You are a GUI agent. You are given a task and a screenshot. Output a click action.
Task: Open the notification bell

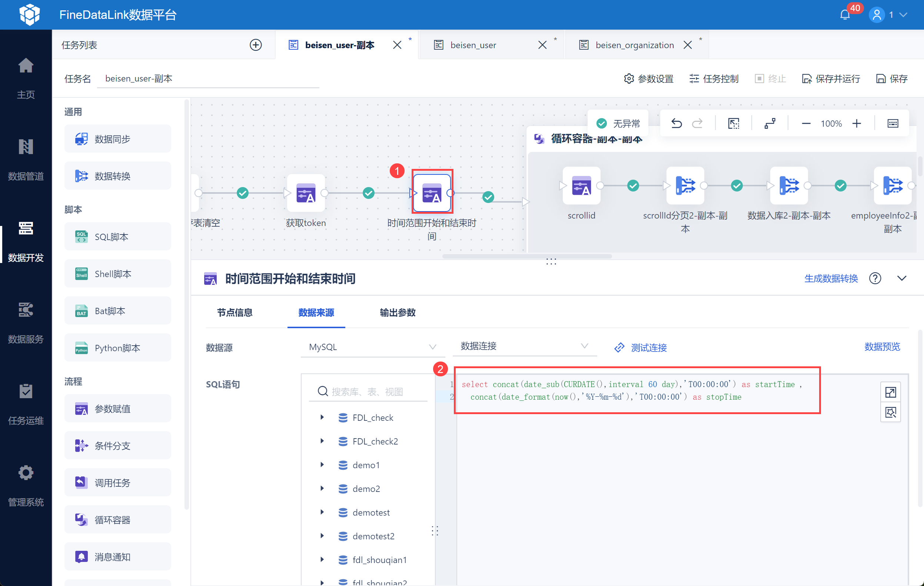(x=845, y=15)
